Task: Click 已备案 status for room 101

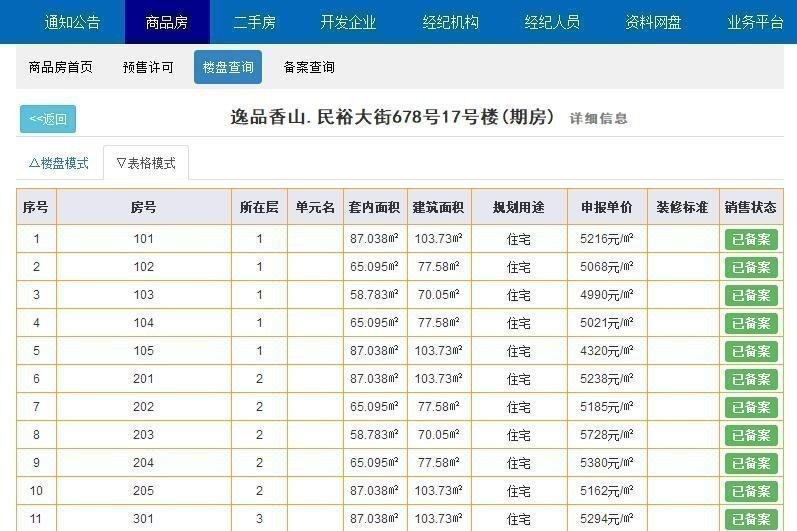Action: (x=751, y=239)
